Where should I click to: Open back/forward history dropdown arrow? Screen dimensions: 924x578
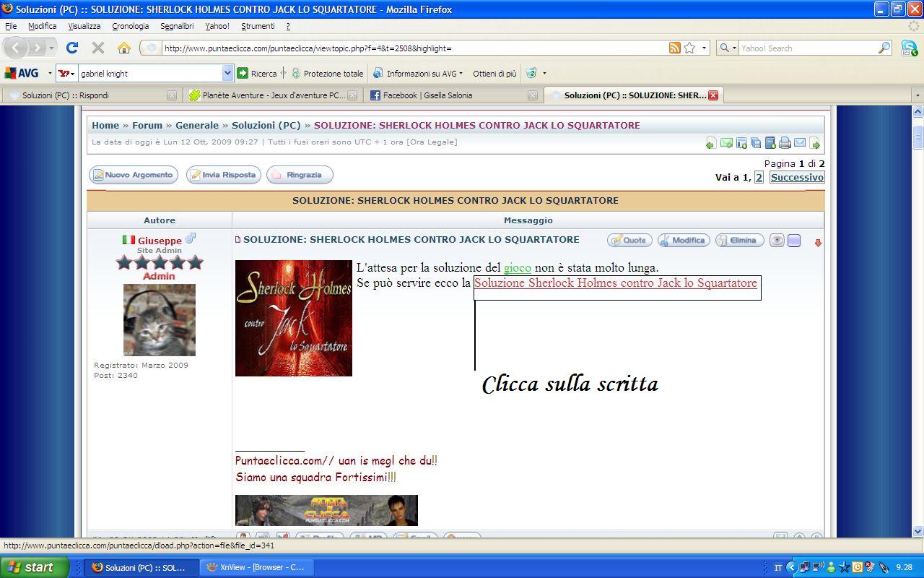point(51,48)
